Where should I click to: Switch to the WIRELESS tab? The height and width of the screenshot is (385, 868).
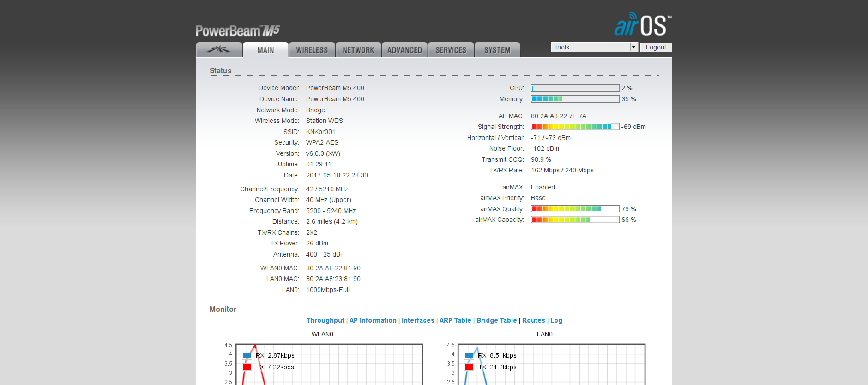click(312, 50)
